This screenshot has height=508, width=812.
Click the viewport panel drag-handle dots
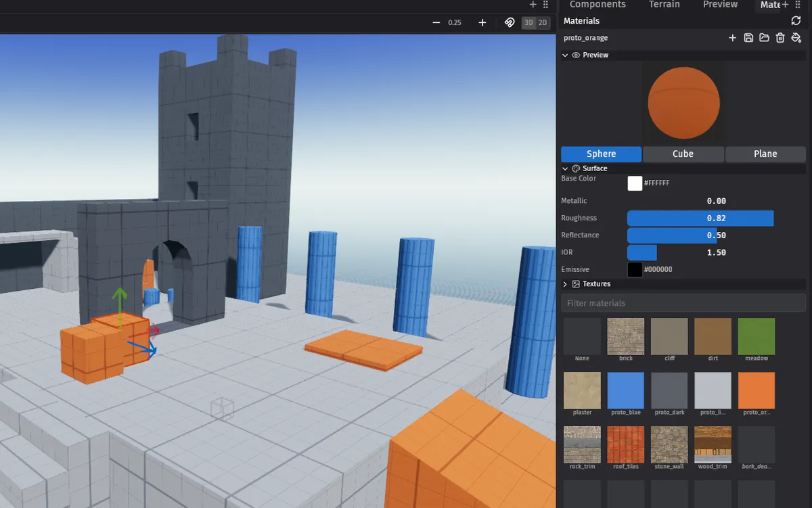pos(545,4)
